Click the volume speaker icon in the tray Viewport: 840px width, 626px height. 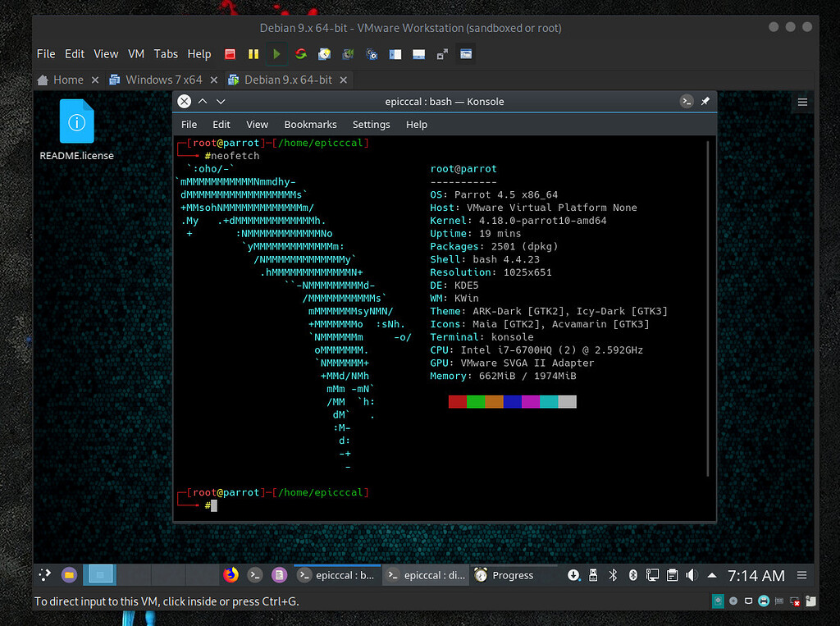(x=691, y=575)
